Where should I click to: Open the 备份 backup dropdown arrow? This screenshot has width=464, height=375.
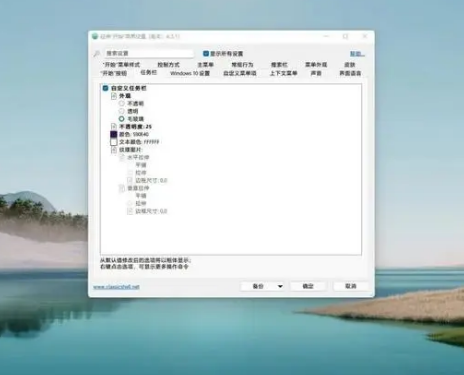tap(280, 286)
